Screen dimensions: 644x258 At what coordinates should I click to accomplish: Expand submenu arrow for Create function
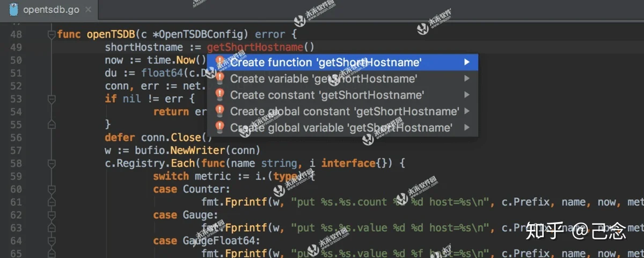pyautogui.click(x=467, y=62)
